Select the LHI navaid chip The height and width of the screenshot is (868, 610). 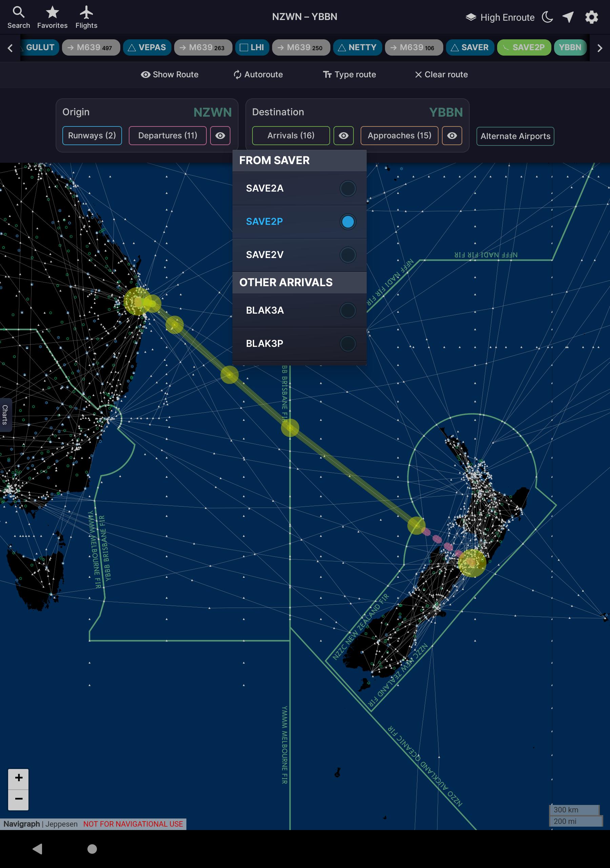click(x=252, y=47)
